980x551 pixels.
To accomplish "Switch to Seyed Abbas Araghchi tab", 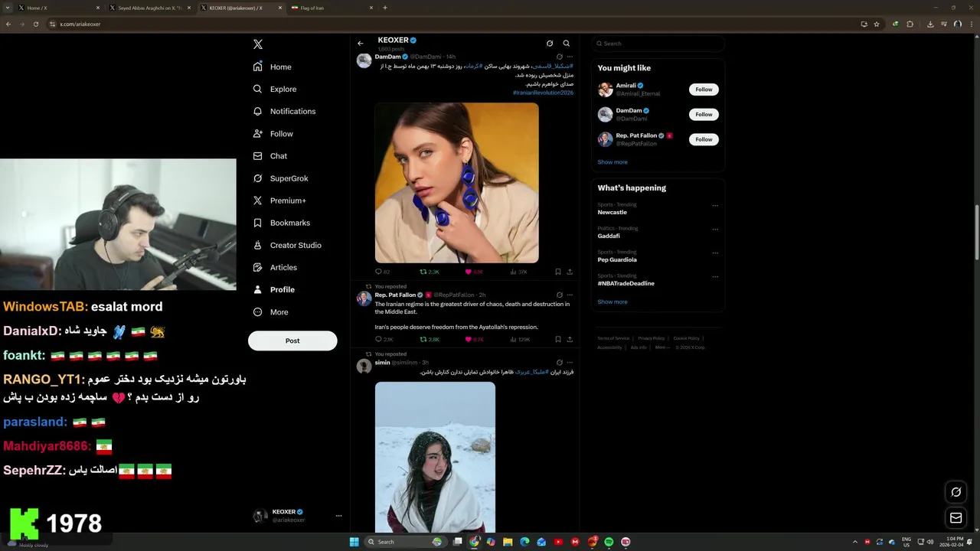I will point(149,8).
